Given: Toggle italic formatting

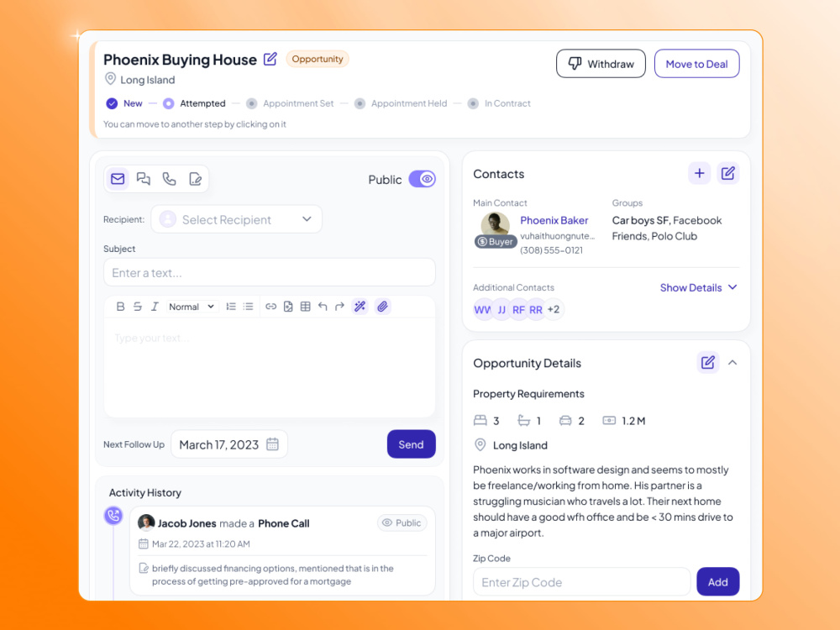Looking at the screenshot, I should [155, 307].
